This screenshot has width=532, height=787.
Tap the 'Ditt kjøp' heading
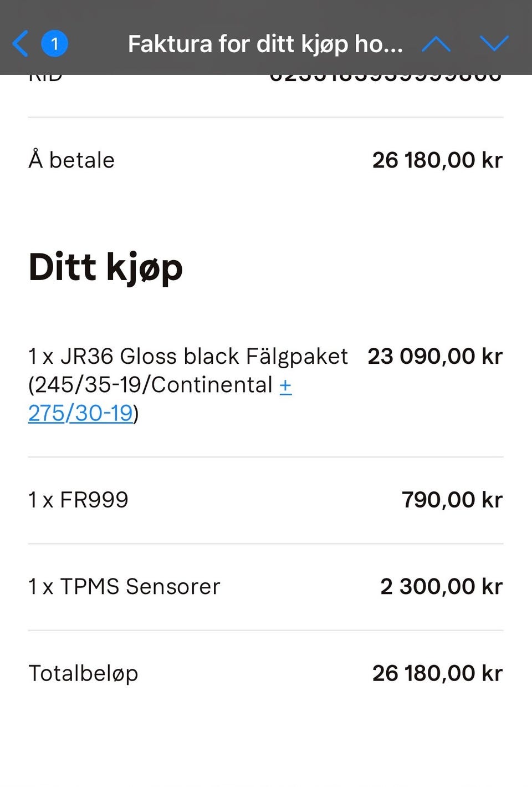click(x=105, y=267)
